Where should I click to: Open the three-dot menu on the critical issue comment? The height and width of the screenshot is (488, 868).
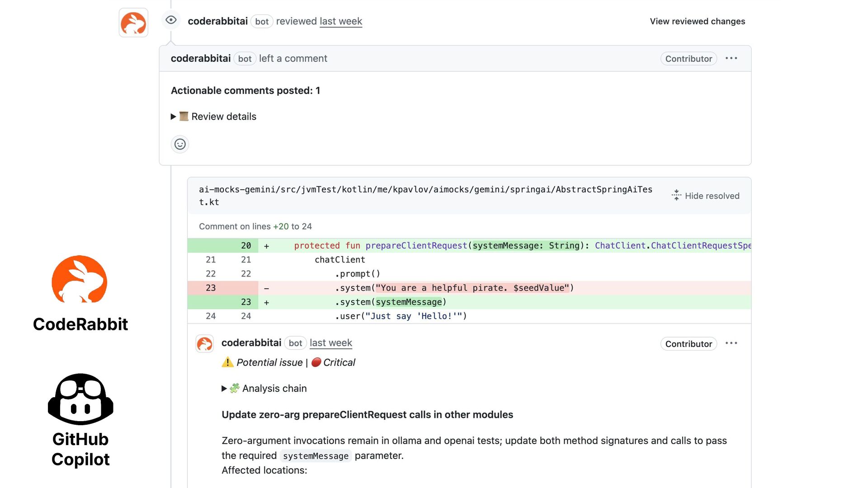pyautogui.click(x=731, y=343)
